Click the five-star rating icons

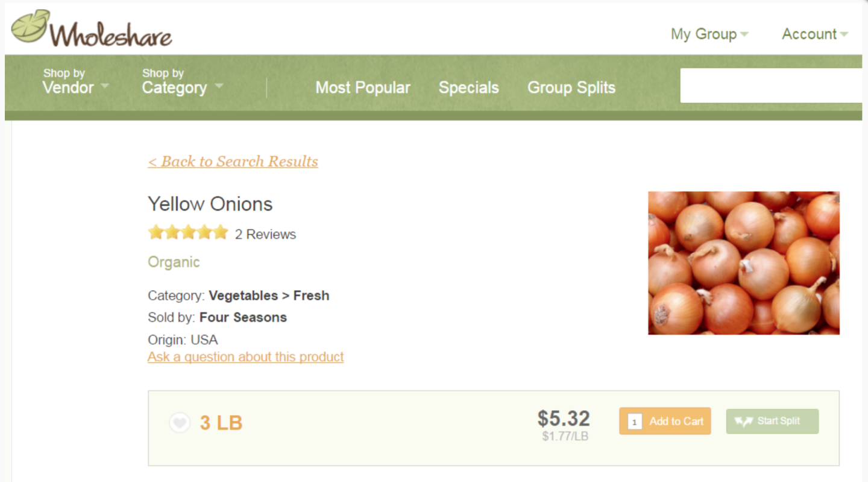[188, 233]
